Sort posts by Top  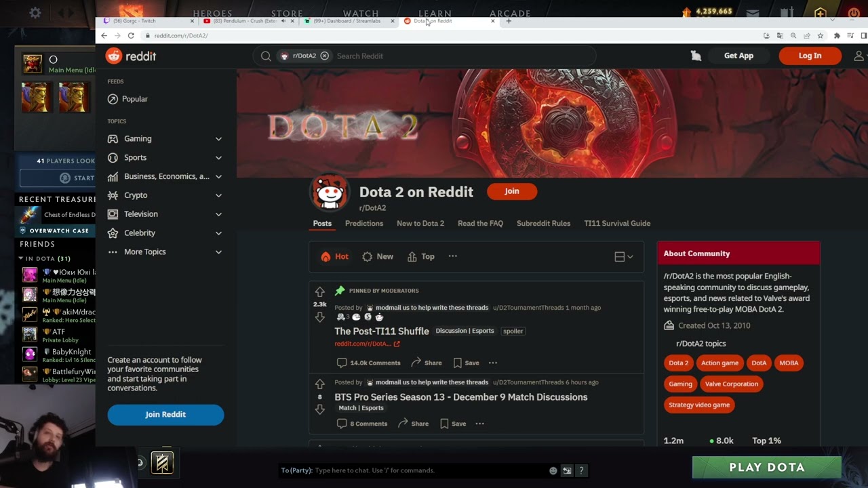coord(421,256)
